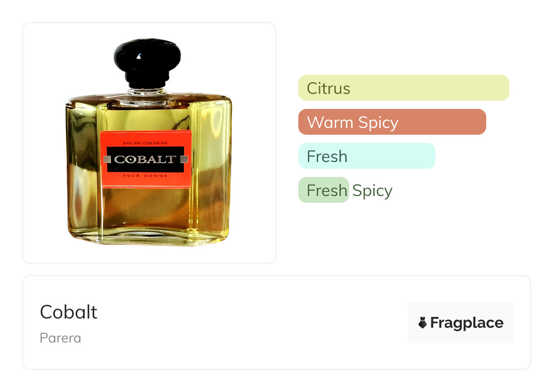
Task: Click the Warm Spicy label text
Action: (353, 122)
